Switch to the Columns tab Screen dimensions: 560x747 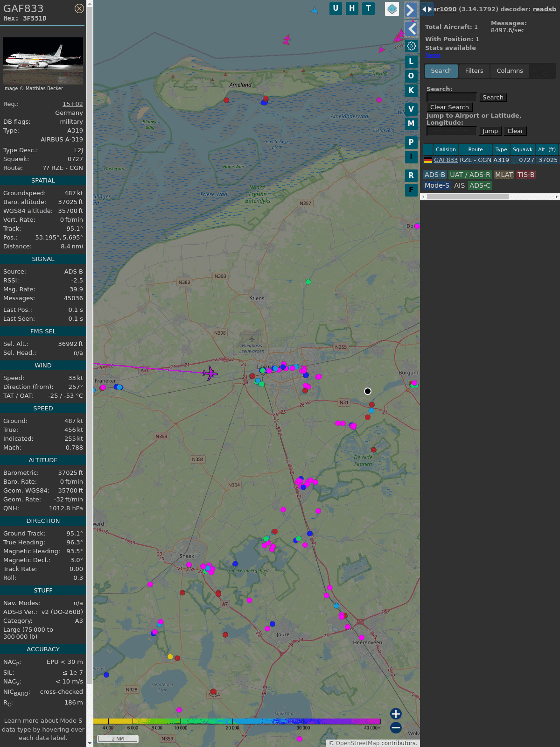510,71
